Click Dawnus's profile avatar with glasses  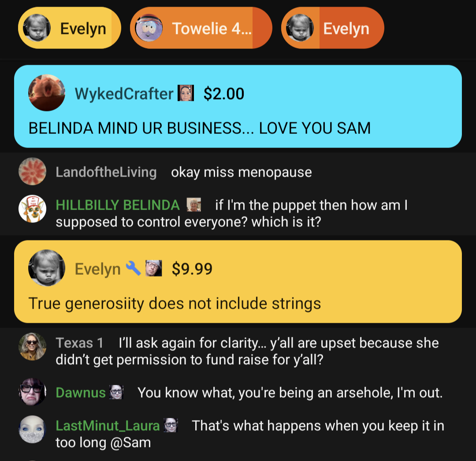(x=33, y=392)
